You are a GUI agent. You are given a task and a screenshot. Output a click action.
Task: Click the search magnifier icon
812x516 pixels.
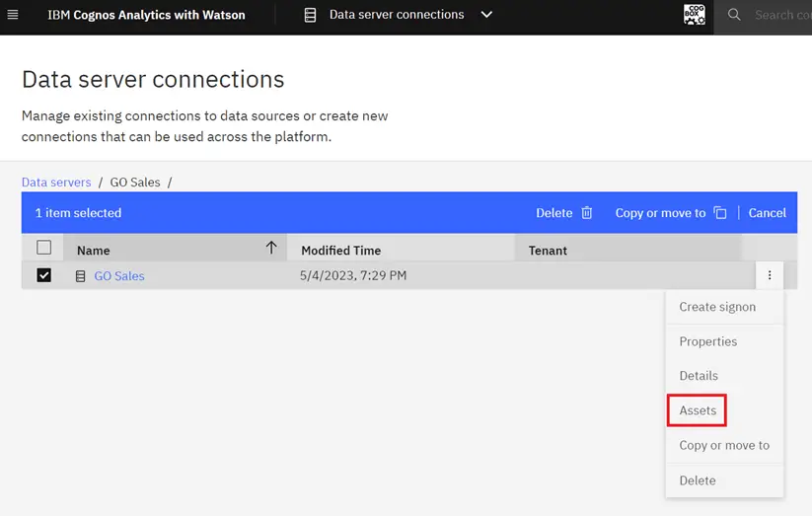tap(734, 15)
